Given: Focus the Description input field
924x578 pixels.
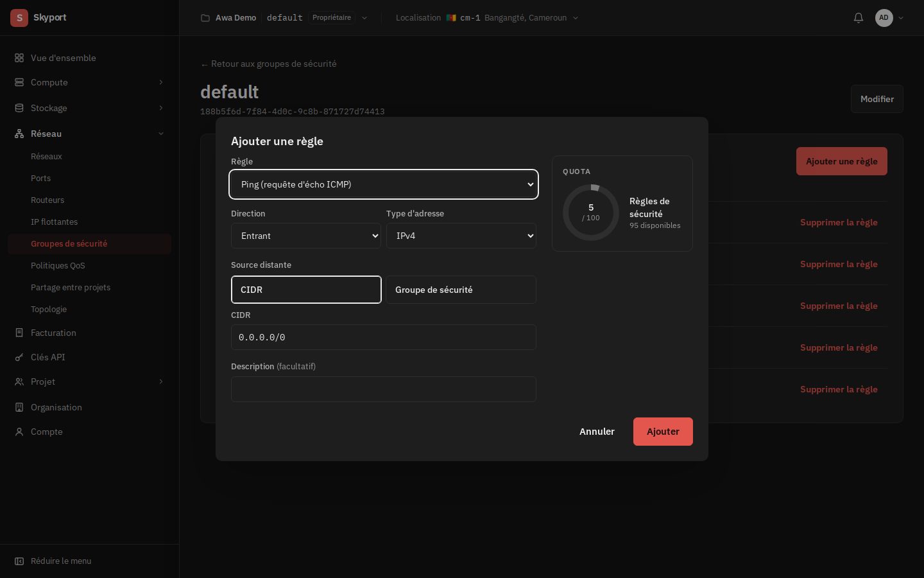Looking at the screenshot, I should coord(384,389).
